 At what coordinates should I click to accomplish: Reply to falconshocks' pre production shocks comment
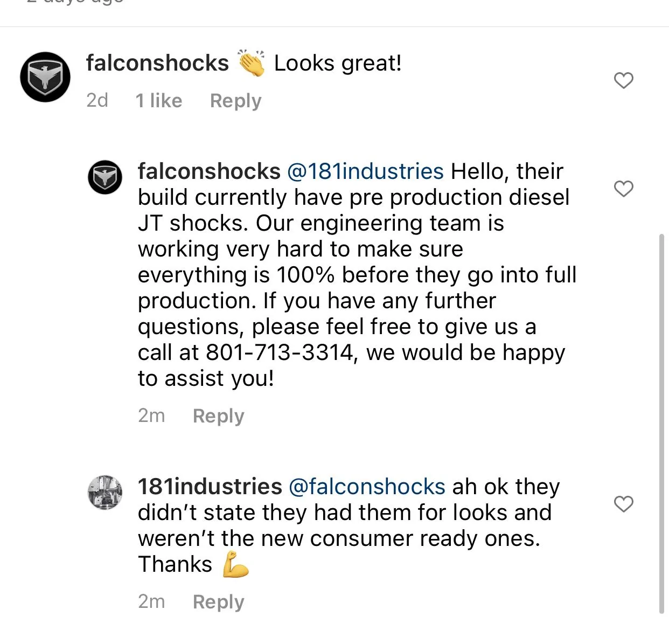(x=218, y=416)
